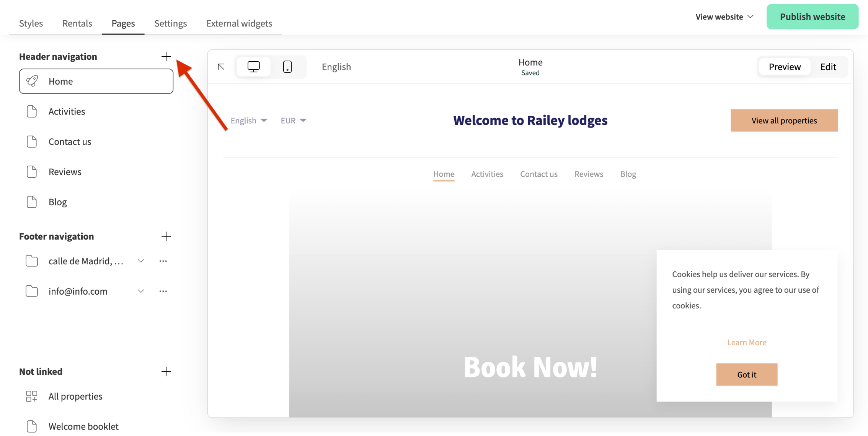
Task: Add a page under Not linked
Action: 166,371
